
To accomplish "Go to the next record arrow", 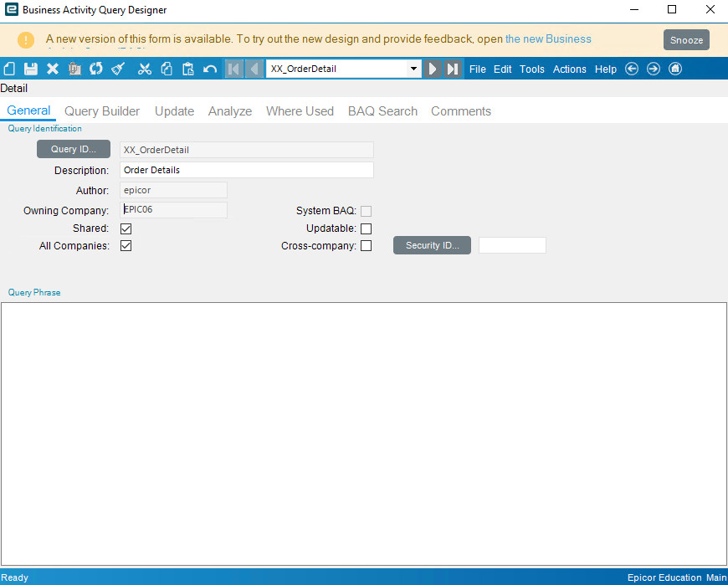I will pyautogui.click(x=432, y=69).
